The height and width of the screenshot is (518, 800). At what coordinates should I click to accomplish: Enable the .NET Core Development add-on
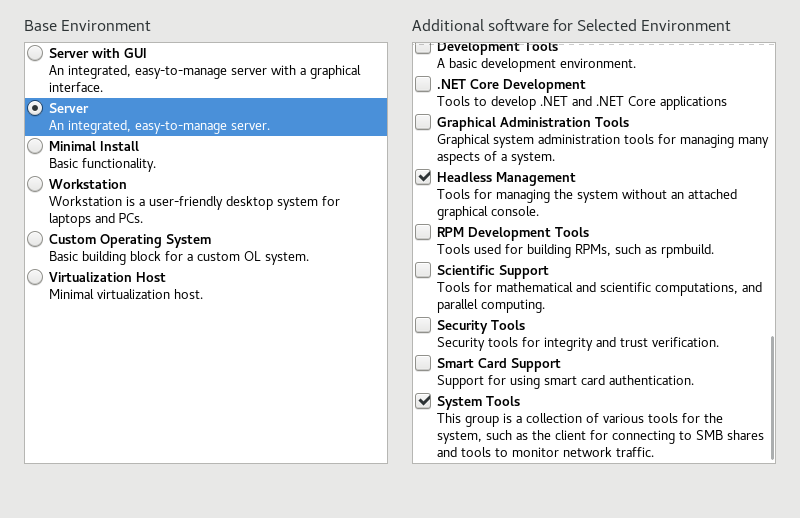tap(423, 84)
